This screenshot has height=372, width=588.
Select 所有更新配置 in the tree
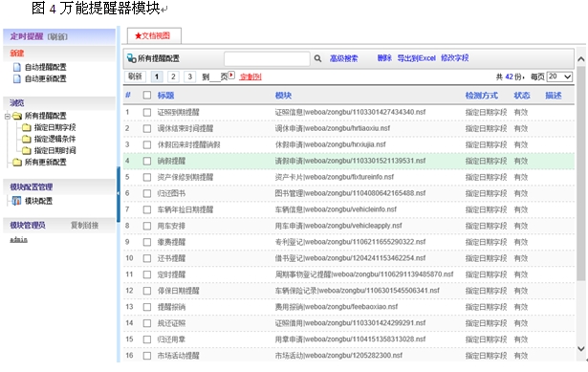tap(45, 163)
